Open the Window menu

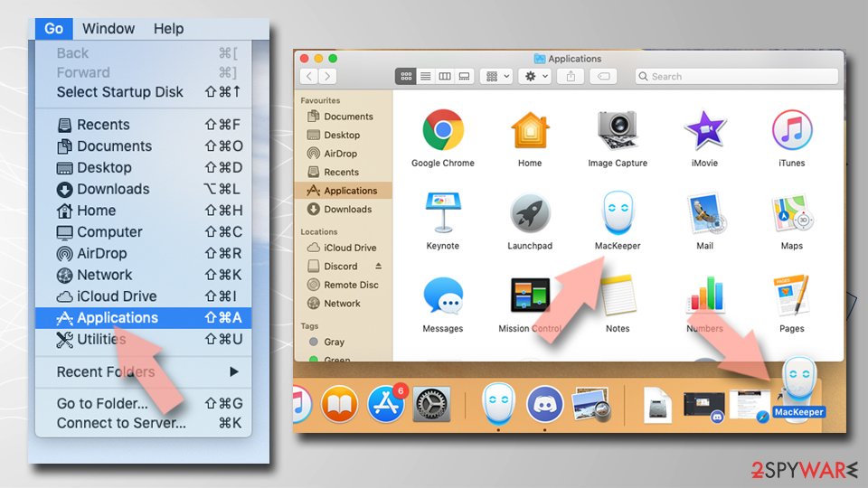[108, 28]
